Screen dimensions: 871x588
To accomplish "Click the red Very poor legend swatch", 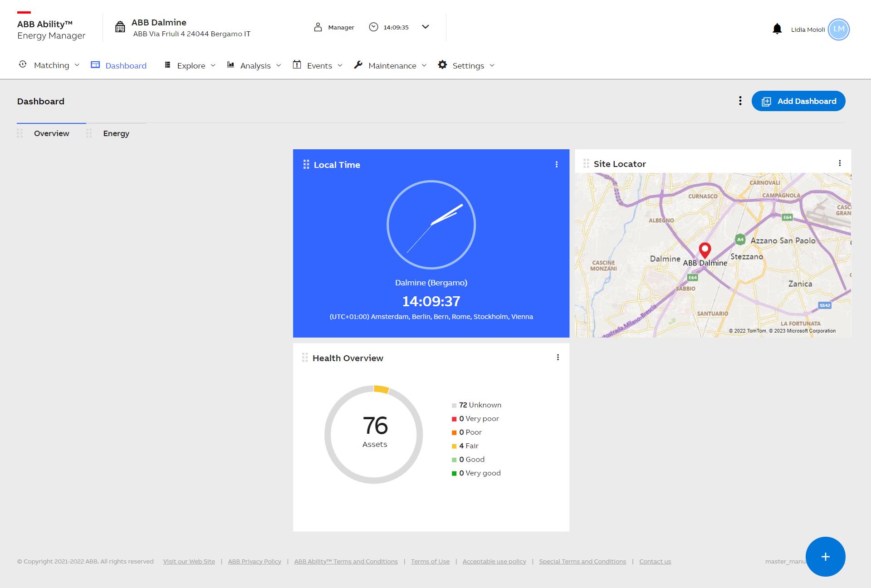I will pyautogui.click(x=454, y=419).
